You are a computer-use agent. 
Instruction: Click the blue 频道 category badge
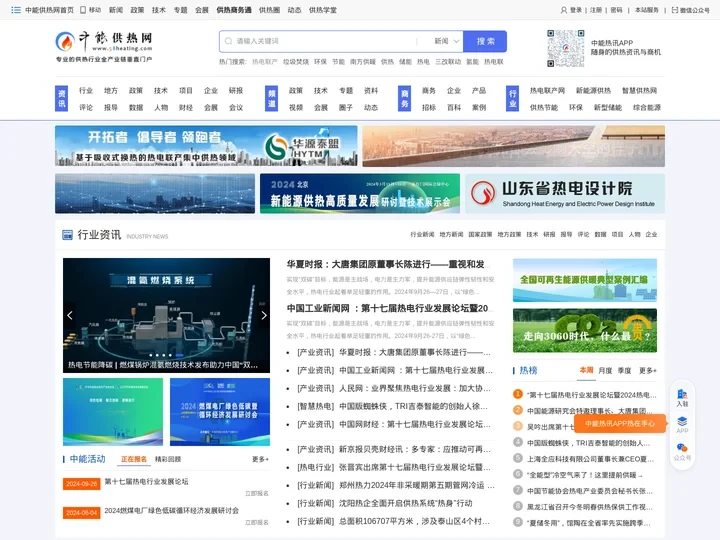click(x=271, y=98)
